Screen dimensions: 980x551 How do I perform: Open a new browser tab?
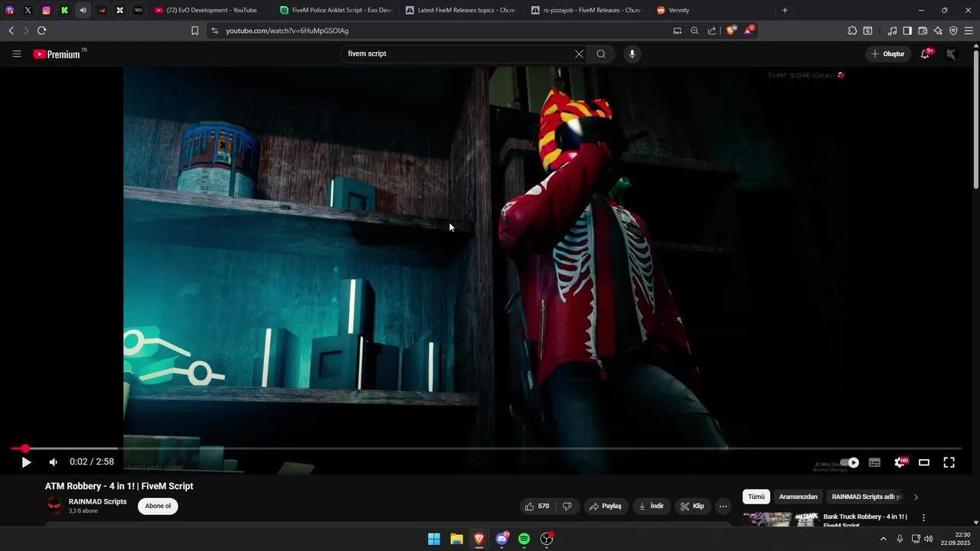coord(785,10)
